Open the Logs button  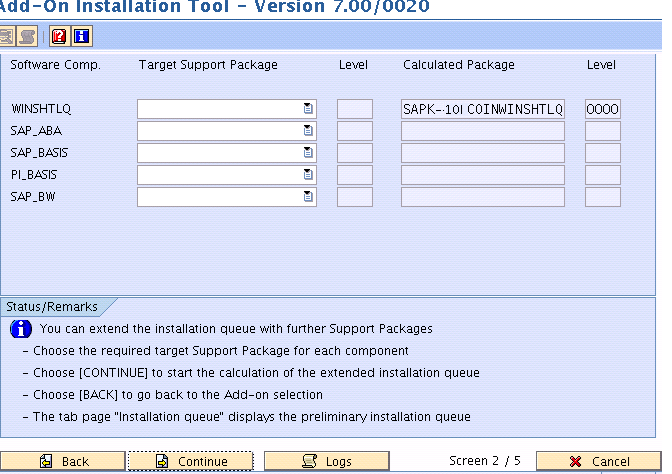point(327,461)
